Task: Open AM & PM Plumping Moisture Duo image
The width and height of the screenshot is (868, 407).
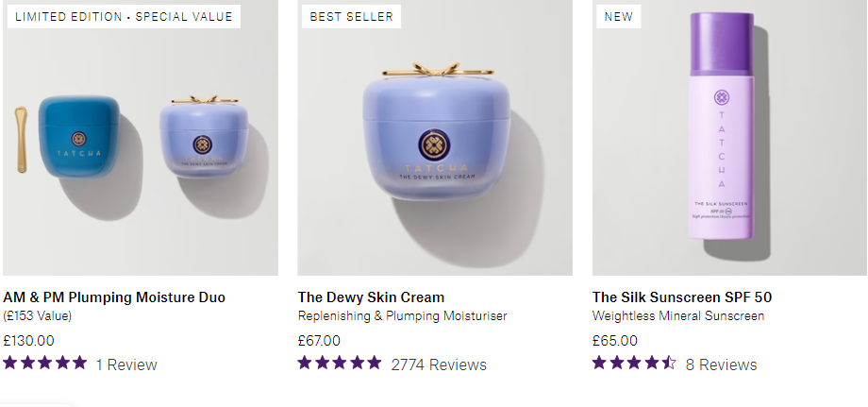Action: (140, 137)
